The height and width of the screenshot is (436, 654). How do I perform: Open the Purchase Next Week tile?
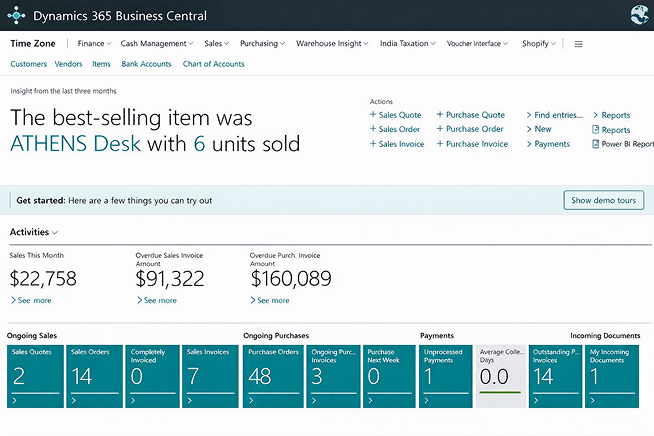pos(389,376)
